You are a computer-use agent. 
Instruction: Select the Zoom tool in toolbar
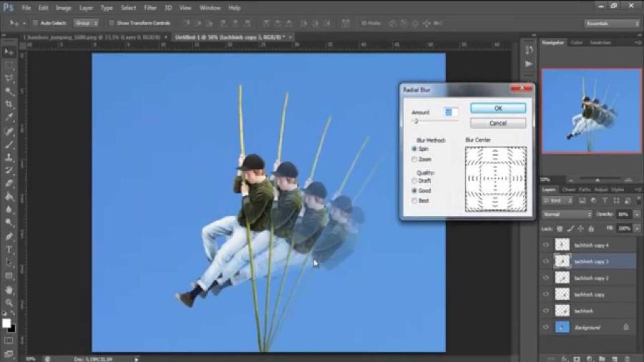pos(9,303)
